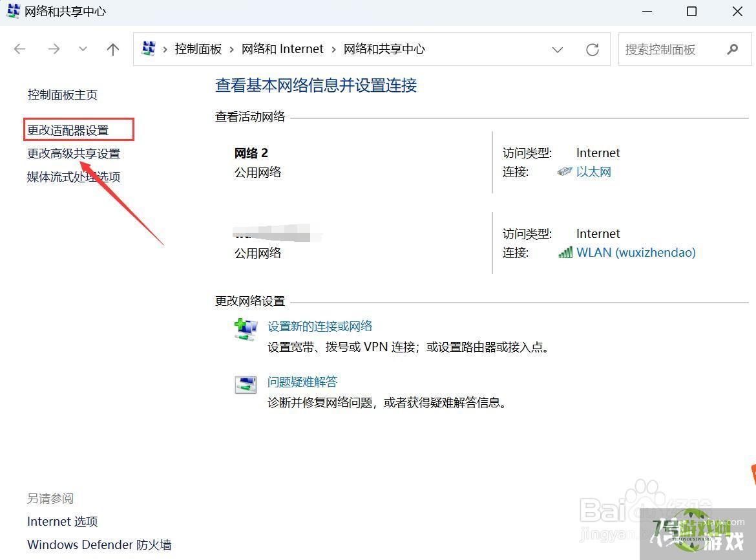This screenshot has width=756, height=560.
Task: Open Windows Defender 防火墙 link
Action: (x=100, y=544)
